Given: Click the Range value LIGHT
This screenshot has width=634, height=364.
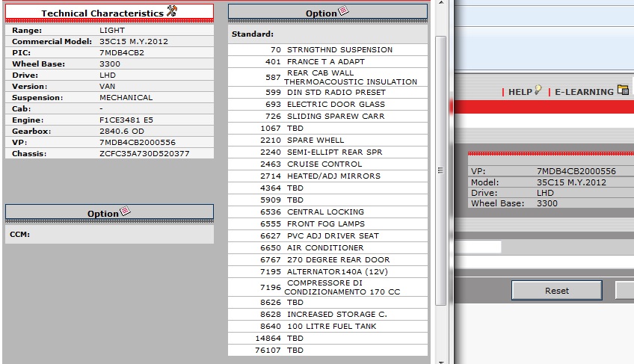Looking at the screenshot, I should point(112,31).
